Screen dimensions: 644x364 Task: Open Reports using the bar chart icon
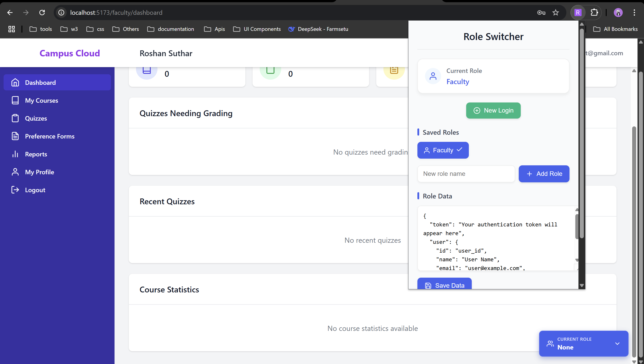click(x=15, y=154)
